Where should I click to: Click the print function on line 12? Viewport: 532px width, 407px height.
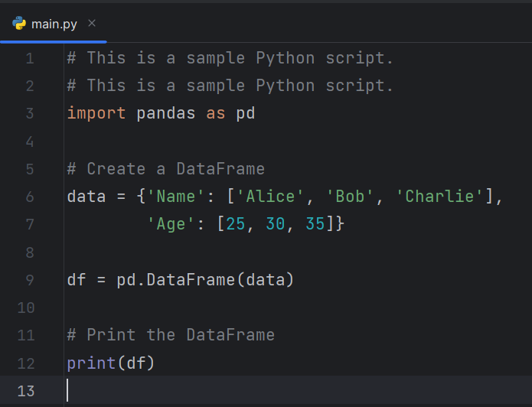point(91,363)
